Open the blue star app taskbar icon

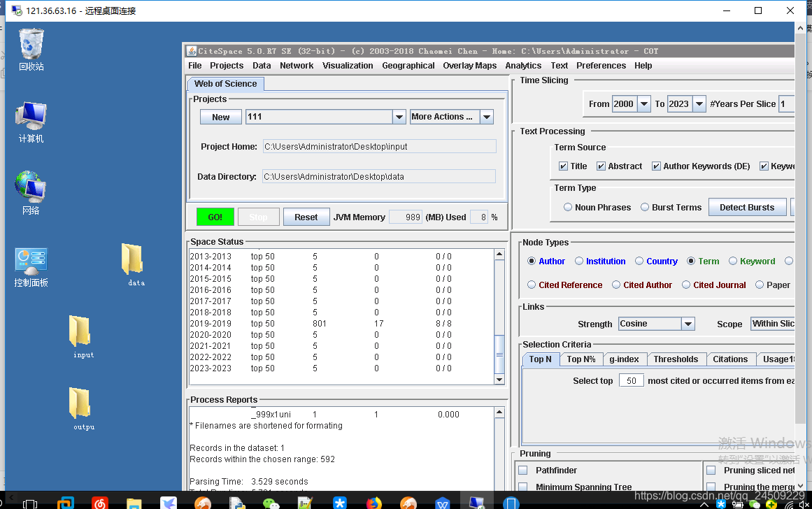pos(340,503)
